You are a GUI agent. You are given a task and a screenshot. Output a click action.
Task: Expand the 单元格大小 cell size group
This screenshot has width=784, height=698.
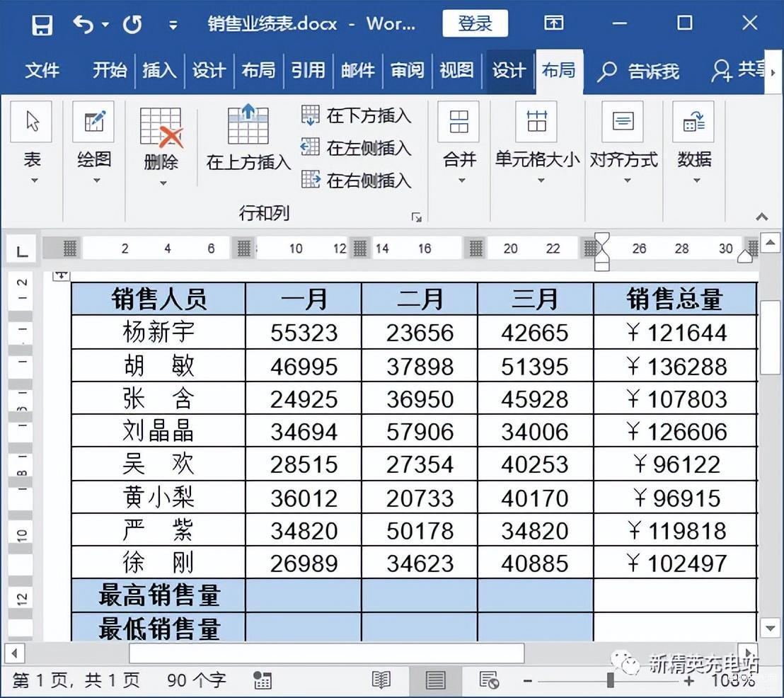538,144
